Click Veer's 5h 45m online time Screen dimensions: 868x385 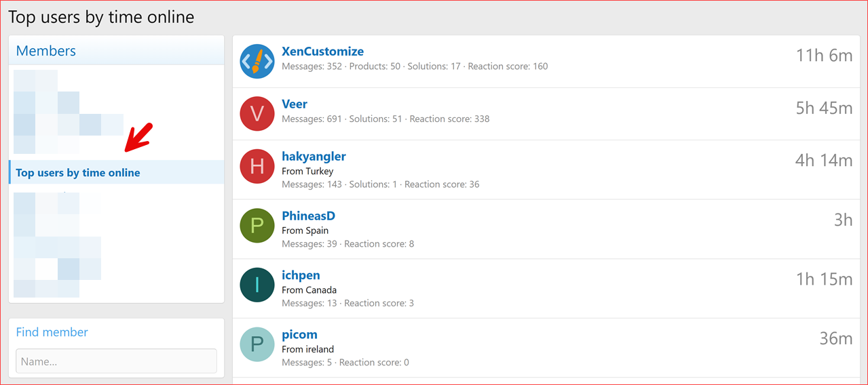point(824,108)
